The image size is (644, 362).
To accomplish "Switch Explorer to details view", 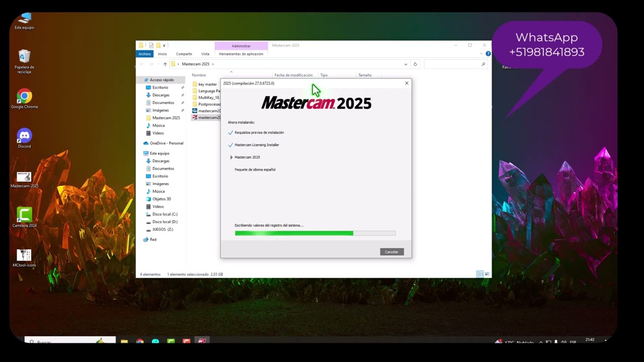I will (x=480, y=274).
